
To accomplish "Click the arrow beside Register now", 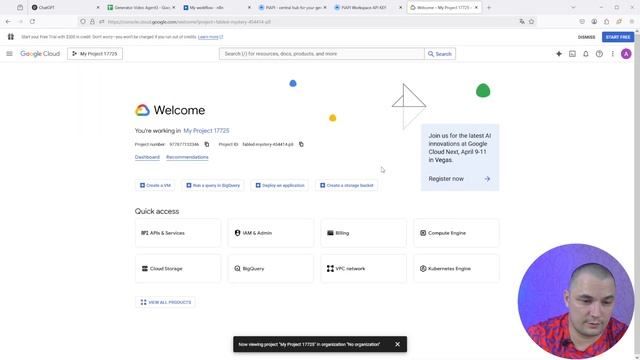I will click(x=487, y=179).
